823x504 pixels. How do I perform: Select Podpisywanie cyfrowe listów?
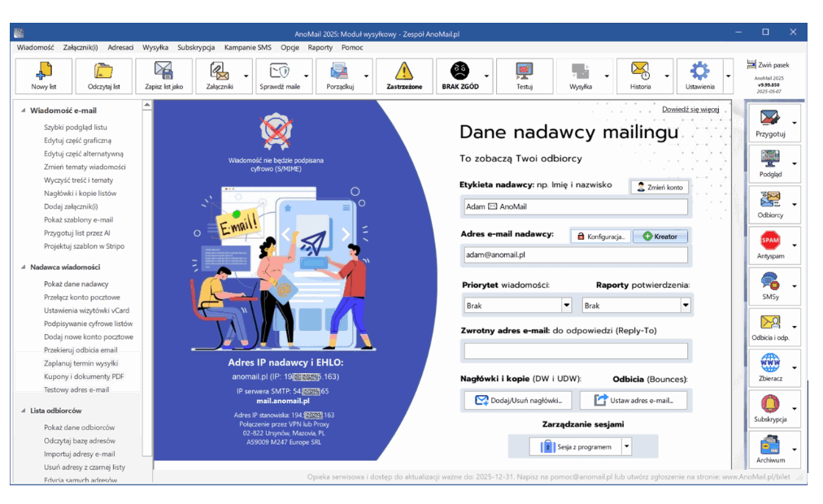pos(88,324)
